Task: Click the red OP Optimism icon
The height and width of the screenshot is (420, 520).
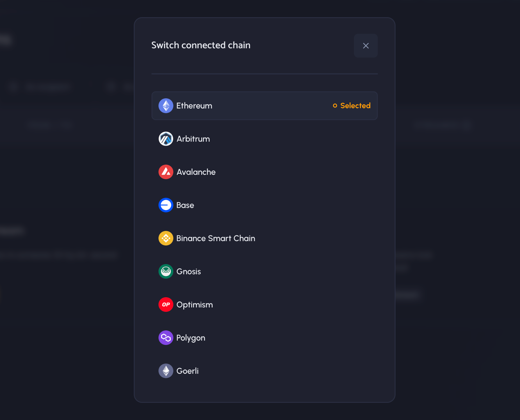Action: tap(166, 305)
